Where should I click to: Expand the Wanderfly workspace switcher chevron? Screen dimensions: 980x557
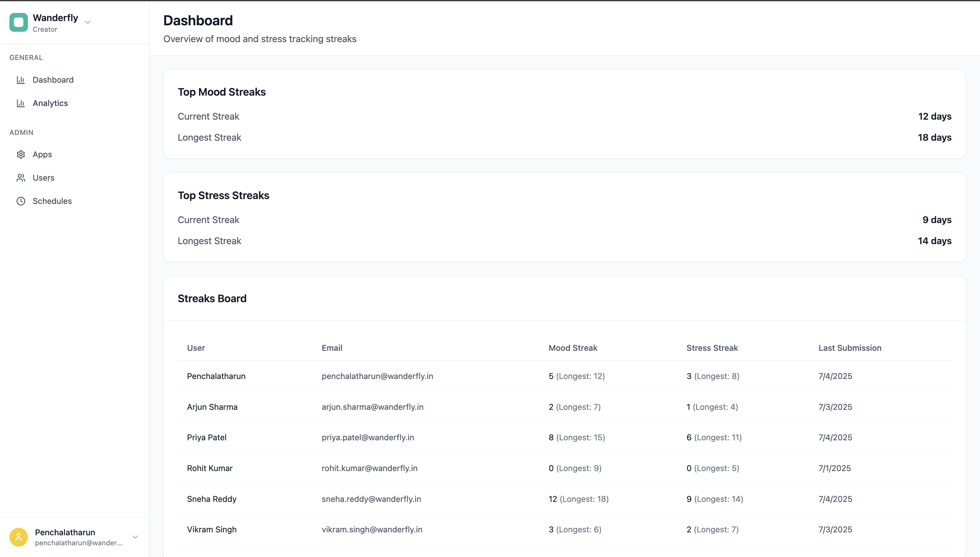pos(87,22)
